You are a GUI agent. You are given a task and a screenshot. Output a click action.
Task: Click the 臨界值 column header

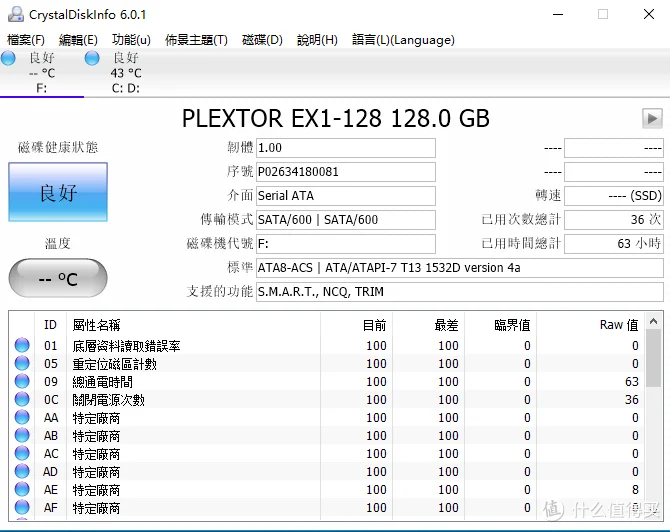[x=501, y=325]
